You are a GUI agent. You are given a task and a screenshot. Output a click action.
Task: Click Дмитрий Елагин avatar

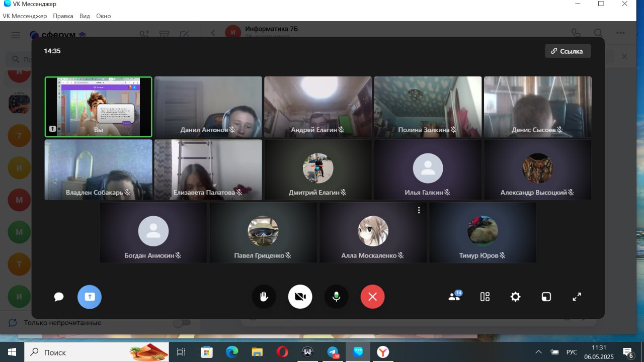318,168
